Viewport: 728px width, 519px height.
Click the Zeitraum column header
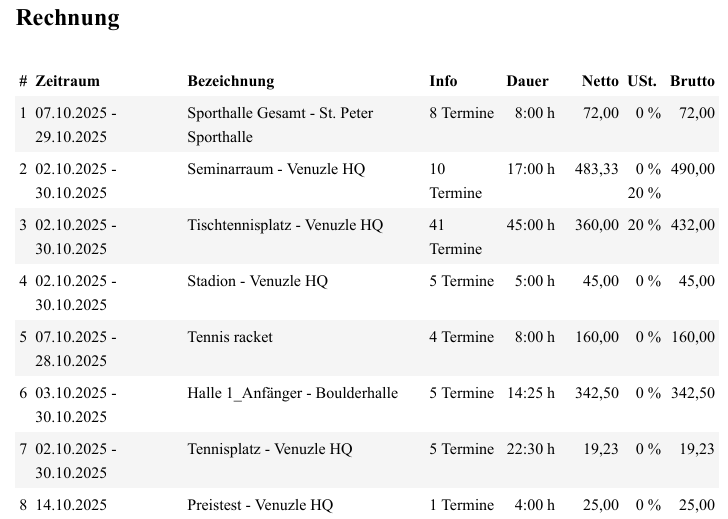coord(68,81)
